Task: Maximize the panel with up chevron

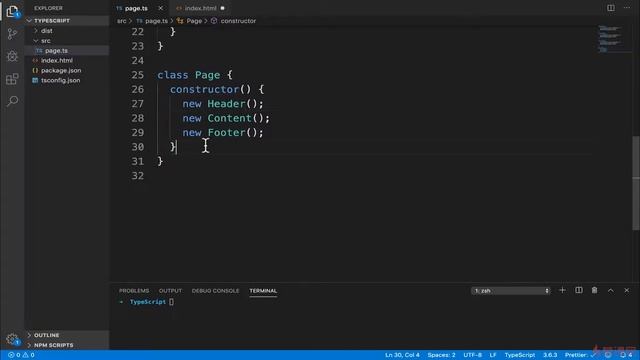Action: tap(611, 290)
